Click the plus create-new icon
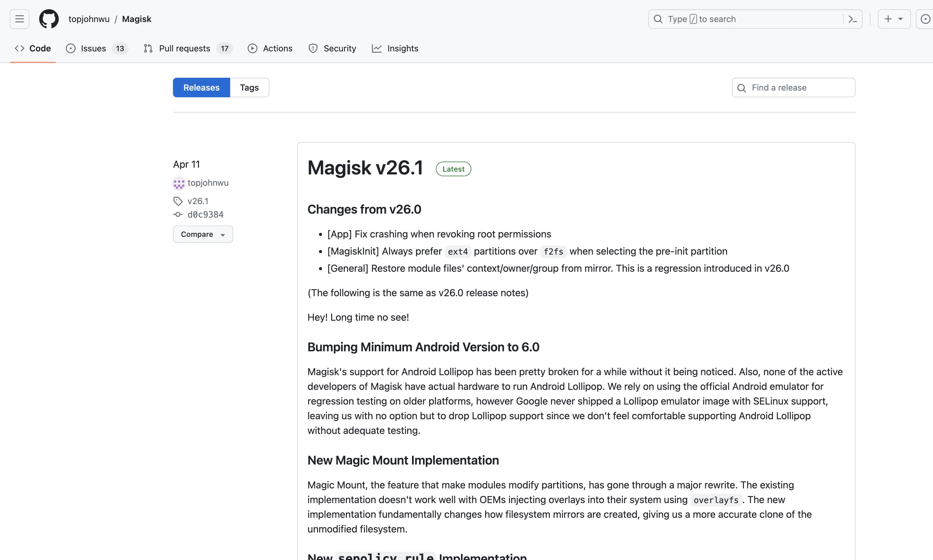This screenshot has height=560, width=933. pos(888,19)
